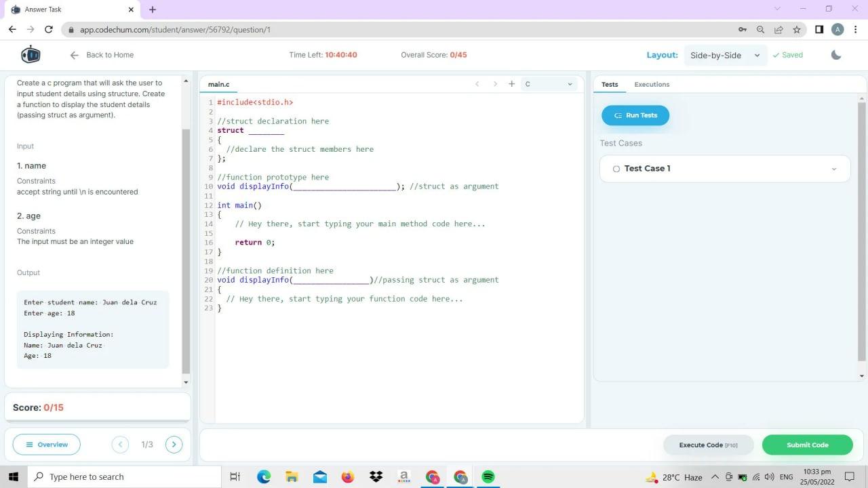Select the back arrow beside Back to Home
868x488 pixels.
click(74, 55)
